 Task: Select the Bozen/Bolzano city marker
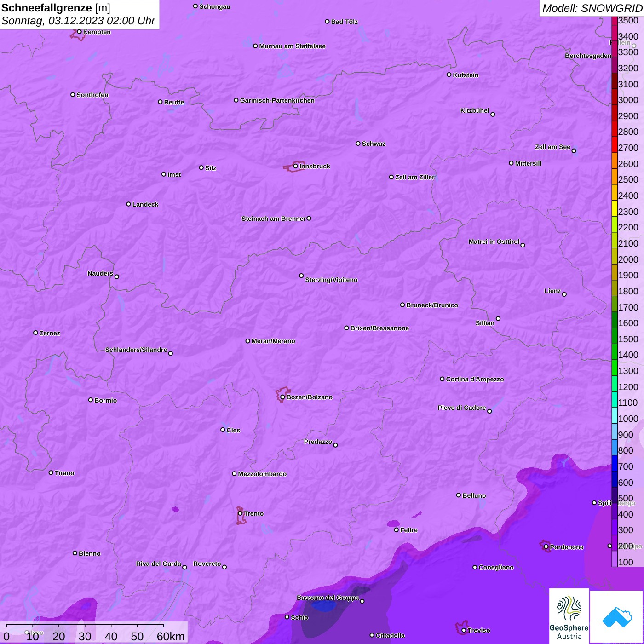click(x=282, y=397)
